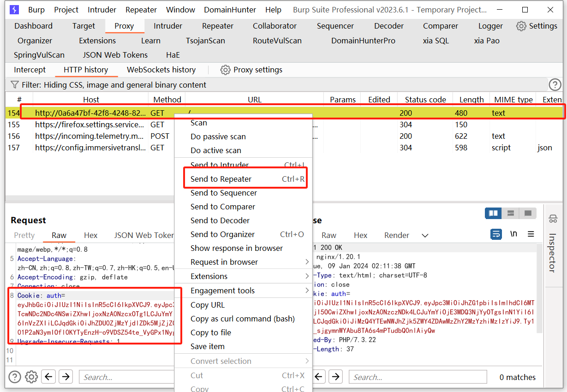Switch to the Intercept sub-tab
Image resolution: width=567 pixels, height=392 pixels.
tap(30, 70)
